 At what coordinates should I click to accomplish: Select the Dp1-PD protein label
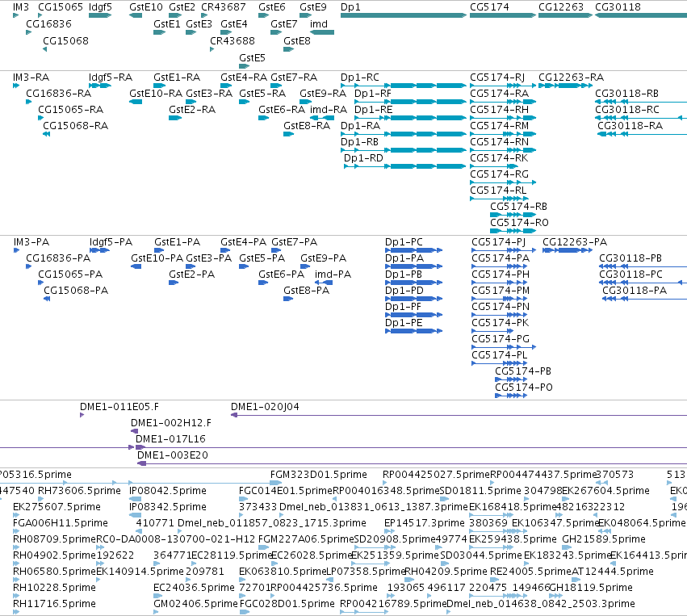coord(404,291)
